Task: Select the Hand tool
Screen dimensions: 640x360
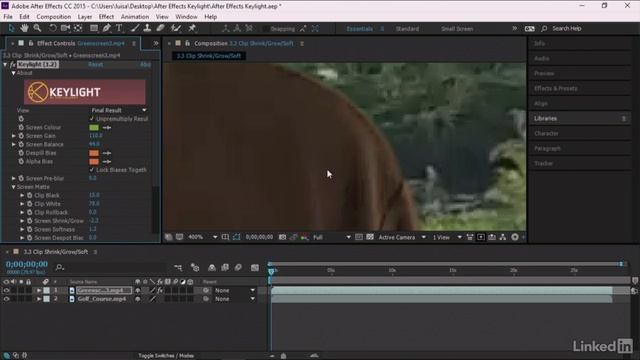Action: (24, 28)
